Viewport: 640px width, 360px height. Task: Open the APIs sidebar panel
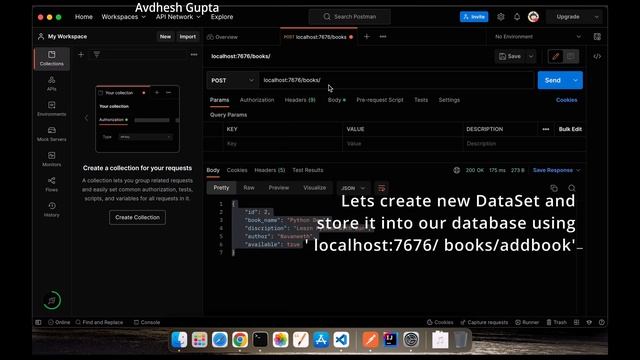click(x=51, y=83)
